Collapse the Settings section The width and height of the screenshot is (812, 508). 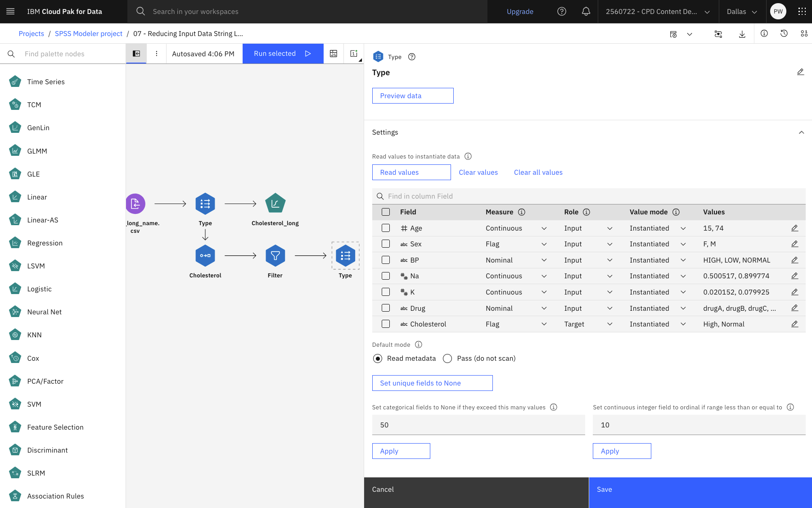[x=801, y=132]
